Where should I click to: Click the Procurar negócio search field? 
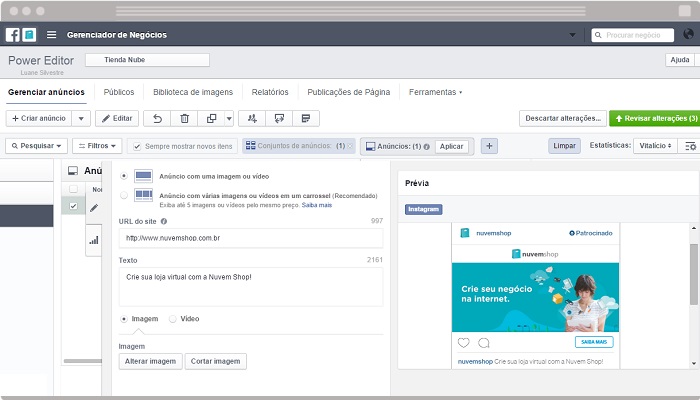point(633,35)
